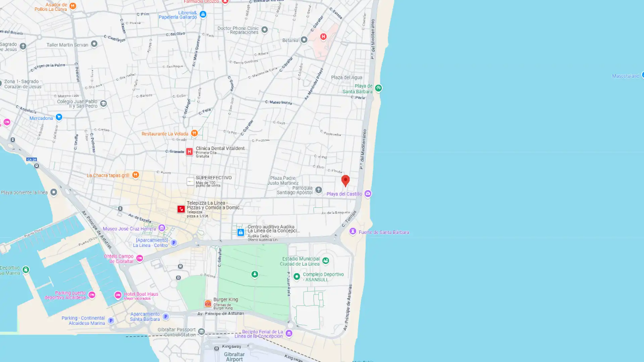Click the Fuerte de Santa Bárbara marker
Image resolution: width=644 pixels, height=362 pixels.
point(353,231)
